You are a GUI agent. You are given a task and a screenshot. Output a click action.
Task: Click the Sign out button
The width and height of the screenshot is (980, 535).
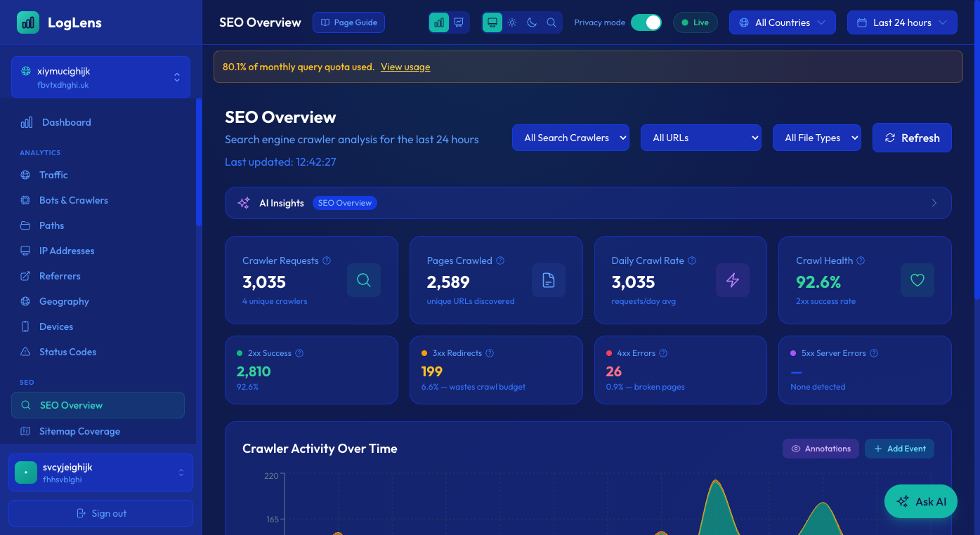(x=100, y=513)
